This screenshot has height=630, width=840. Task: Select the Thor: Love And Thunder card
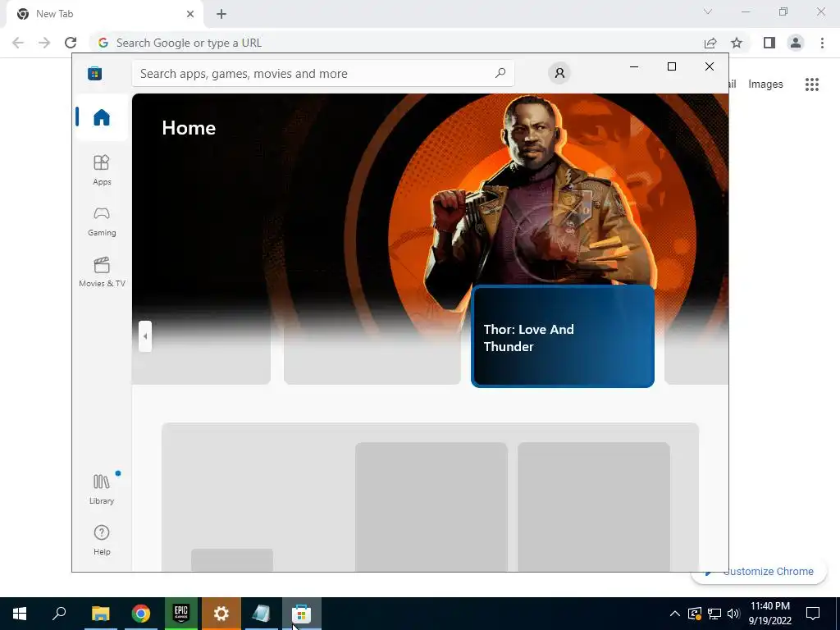pyautogui.click(x=563, y=336)
